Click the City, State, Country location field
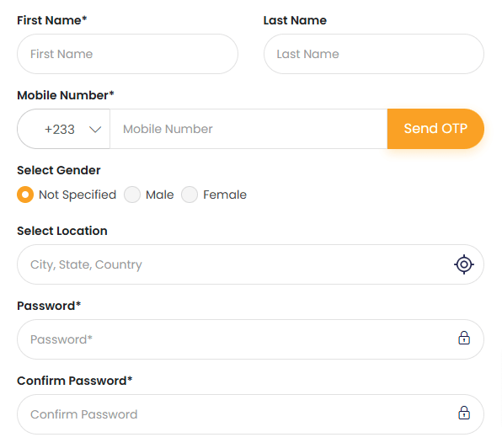The height and width of the screenshot is (448, 502). coord(250,264)
